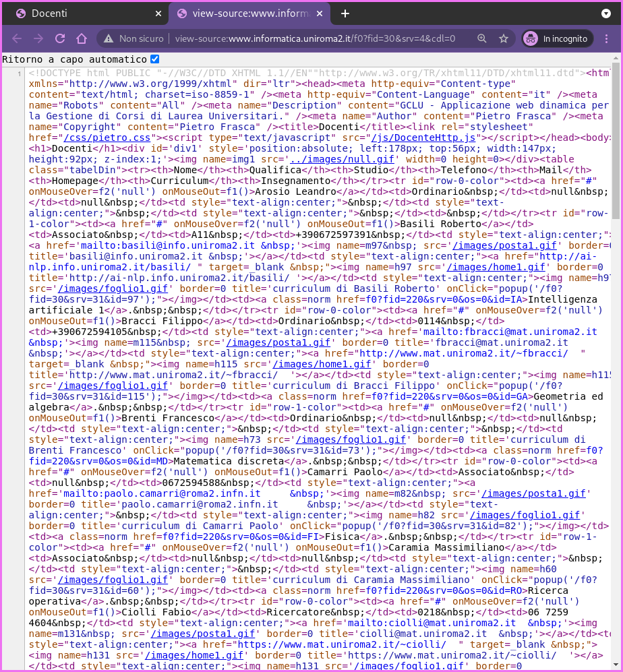Open foglio1.gif link before curriculum di Bracci Filippo

click(x=113, y=386)
